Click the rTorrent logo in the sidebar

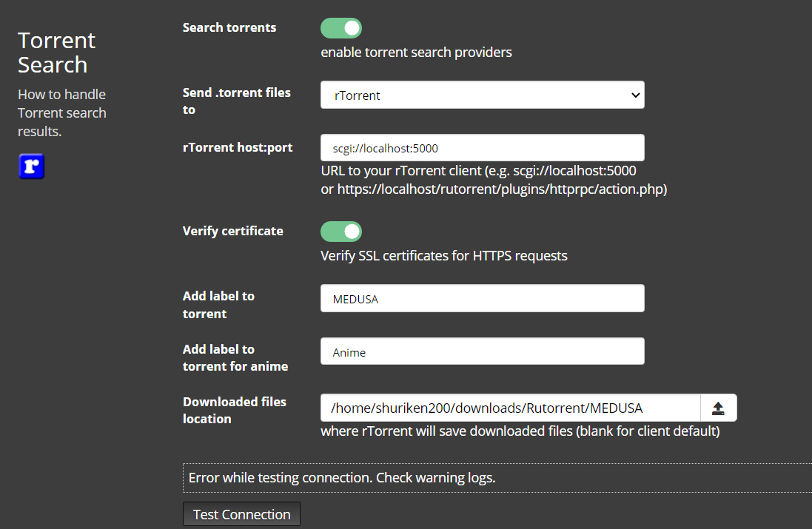click(x=31, y=166)
